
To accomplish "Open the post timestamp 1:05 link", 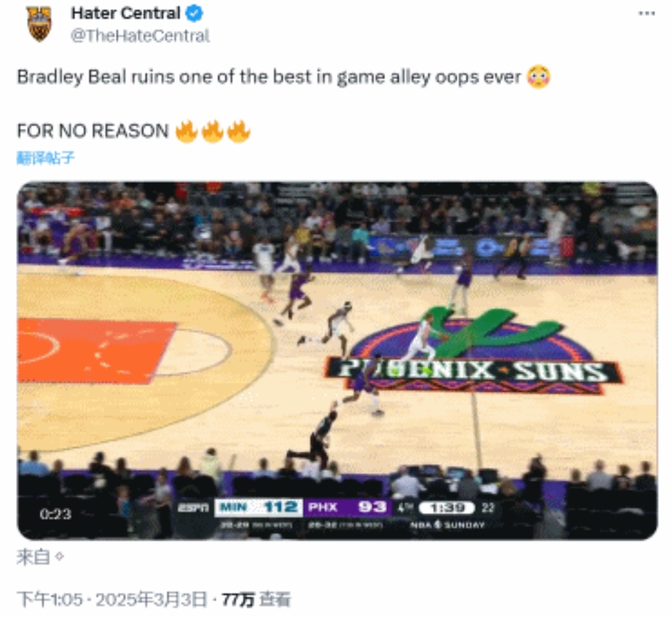I will (x=50, y=599).
